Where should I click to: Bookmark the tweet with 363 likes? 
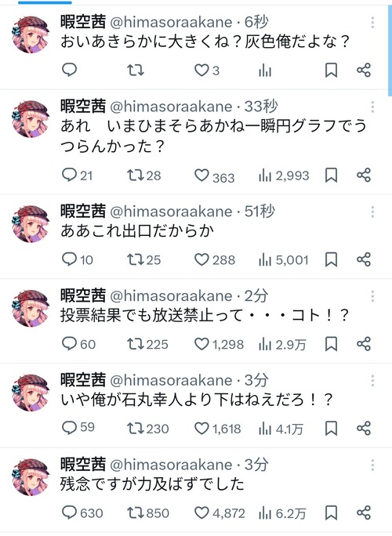click(331, 175)
